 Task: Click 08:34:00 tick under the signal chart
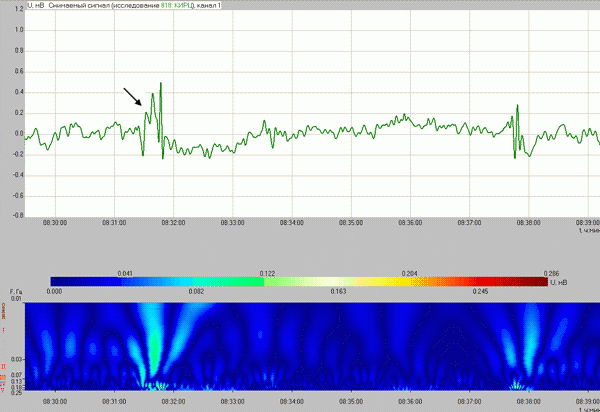[x=292, y=223]
